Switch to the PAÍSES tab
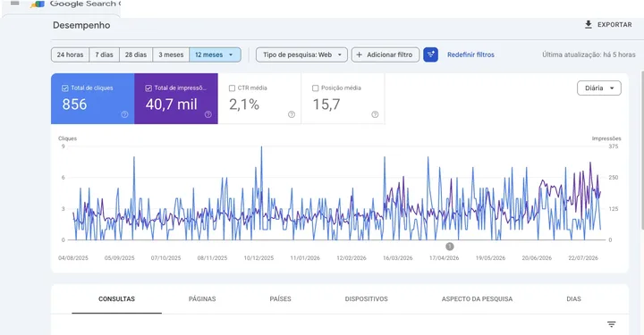The image size is (644, 335). [281, 299]
